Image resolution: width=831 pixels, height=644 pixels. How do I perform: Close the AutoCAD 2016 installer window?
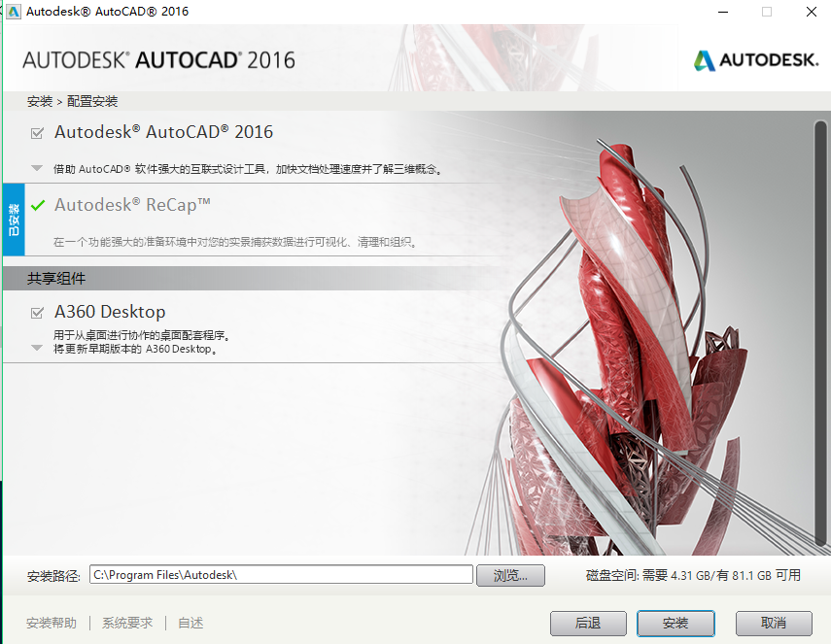(812, 12)
